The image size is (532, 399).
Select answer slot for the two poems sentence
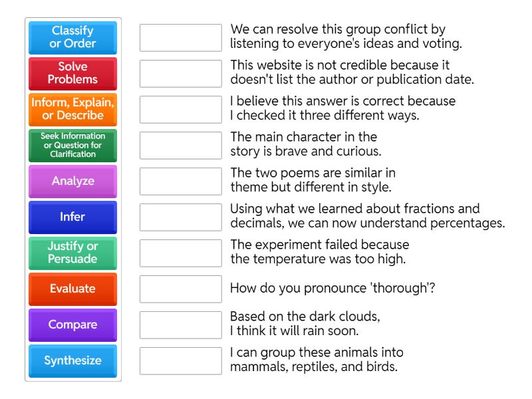(181, 182)
